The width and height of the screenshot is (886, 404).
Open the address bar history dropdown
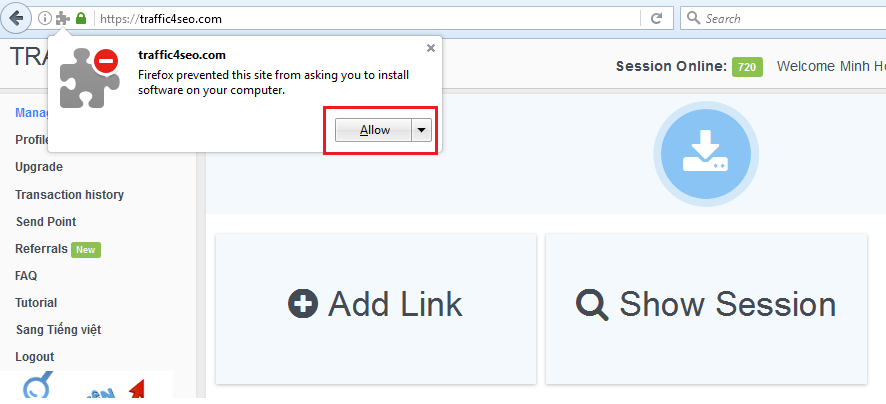(632, 18)
